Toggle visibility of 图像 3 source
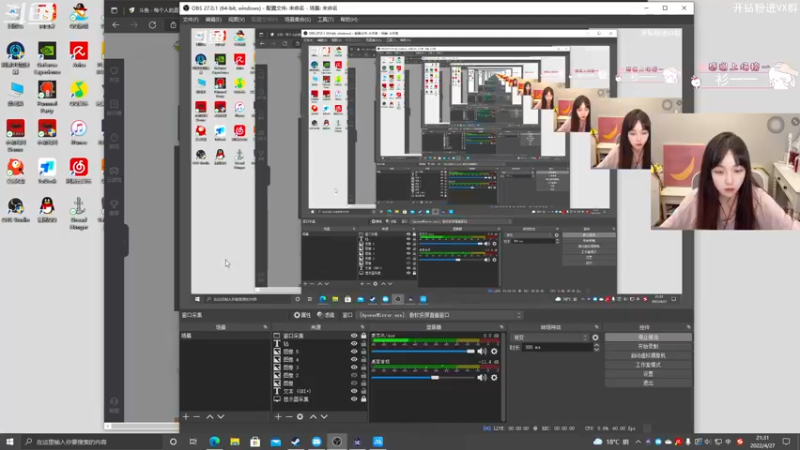This screenshot has width=800, height=450. [x=354, y=367]
